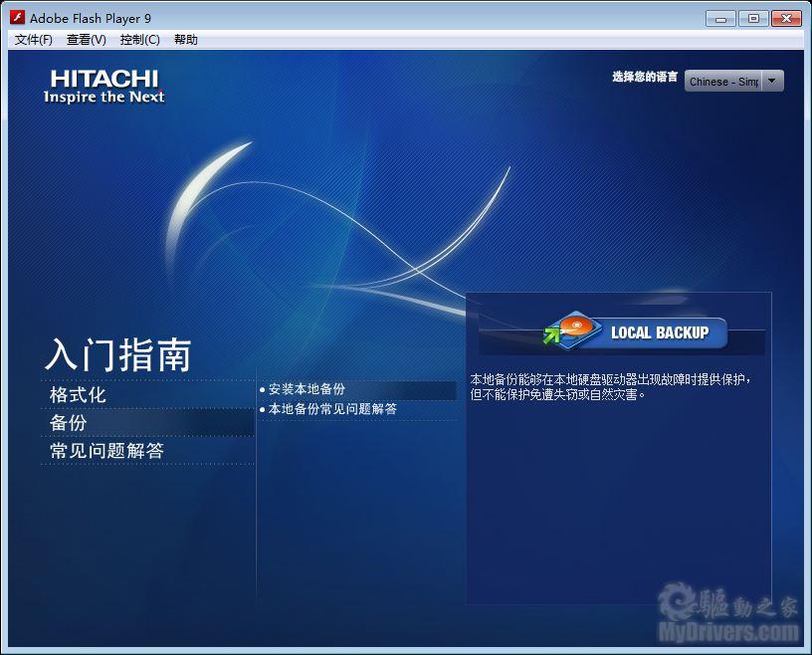Expand the language dropdown arrow
Screen dimensions: 812x655
pos(772,82)
